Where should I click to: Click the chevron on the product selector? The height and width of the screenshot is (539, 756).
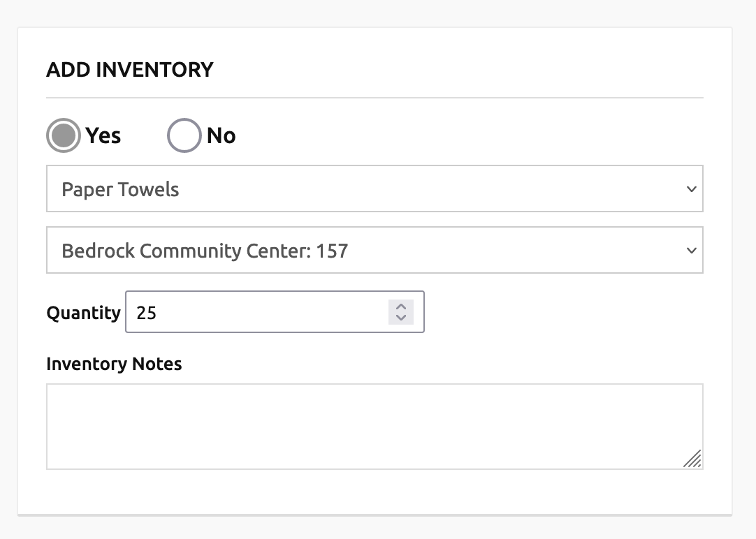tap(691, 189)
